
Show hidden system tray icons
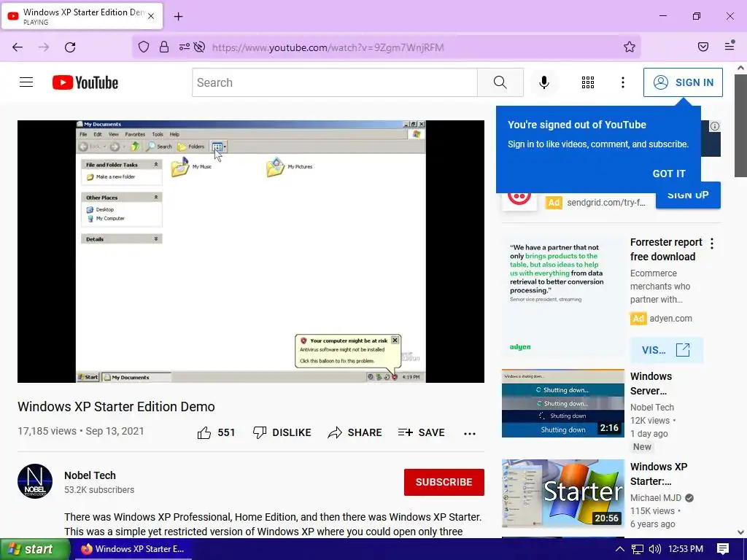(x=619, y=549)
